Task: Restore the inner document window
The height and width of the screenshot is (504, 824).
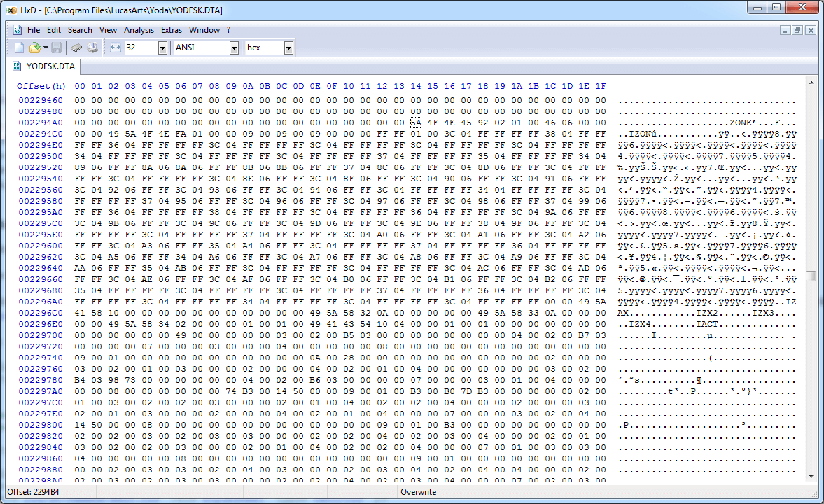Action: coord(797,30)
